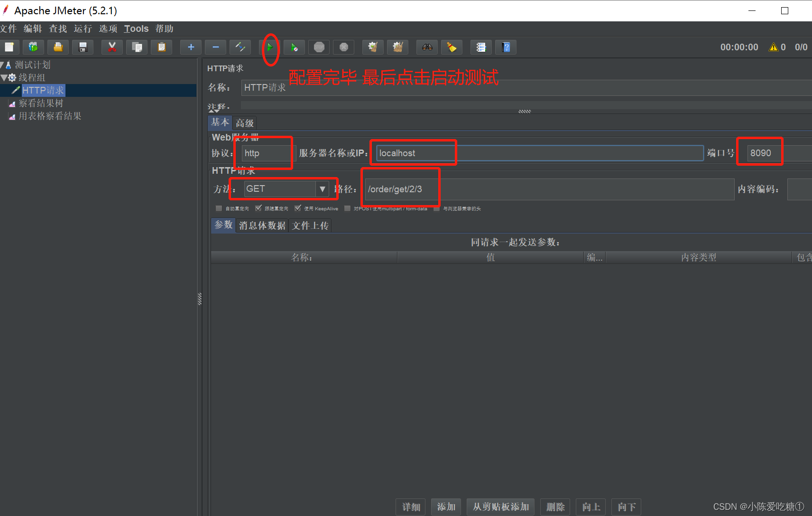Reset search with yellow brush icon

click(452, 47)
